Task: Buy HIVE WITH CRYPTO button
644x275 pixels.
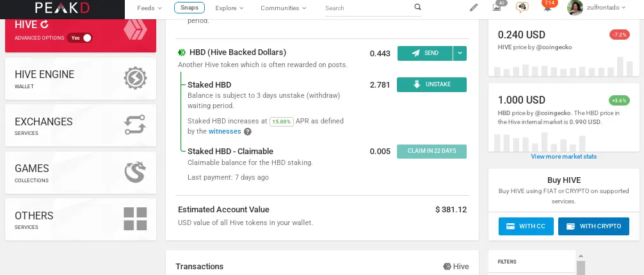Action: tap(593, 226)
